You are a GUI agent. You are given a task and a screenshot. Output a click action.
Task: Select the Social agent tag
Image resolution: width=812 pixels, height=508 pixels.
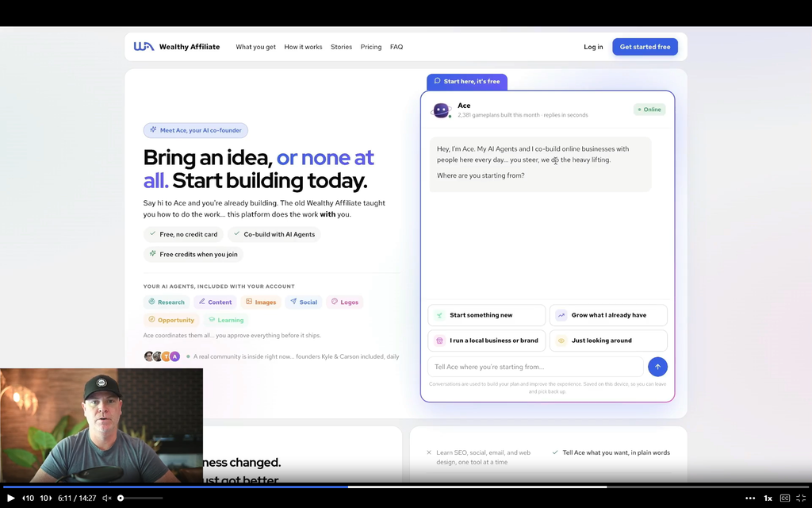[x=304, y=302]
